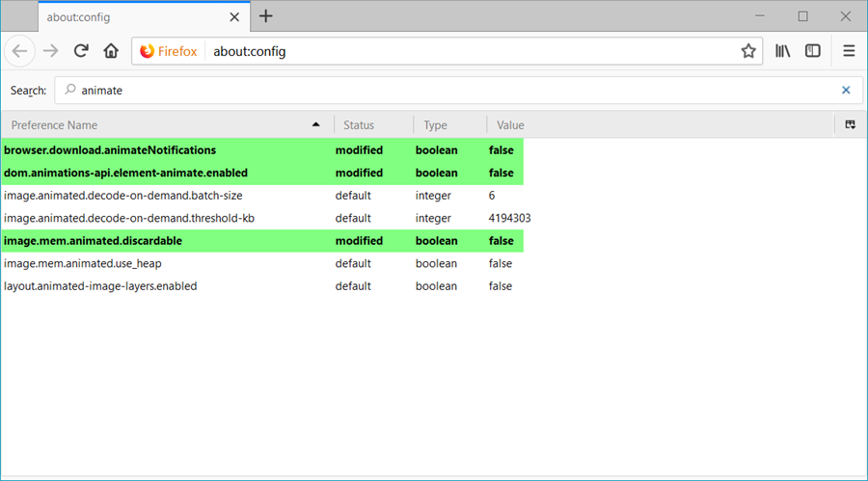This screenshot has height=481, width=868.
Task: Reload the current page
Action: tap(81, 51)
